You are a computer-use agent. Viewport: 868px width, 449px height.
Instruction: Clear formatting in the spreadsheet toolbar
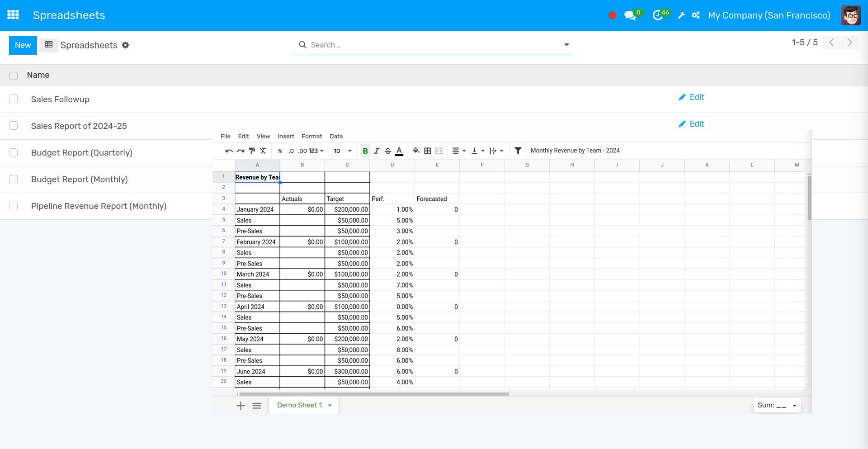263,151
